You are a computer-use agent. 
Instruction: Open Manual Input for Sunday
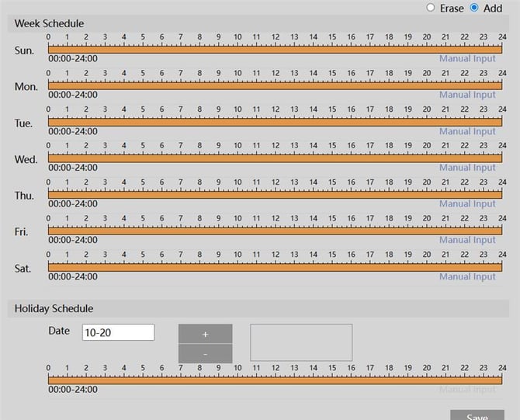point(467,58)
